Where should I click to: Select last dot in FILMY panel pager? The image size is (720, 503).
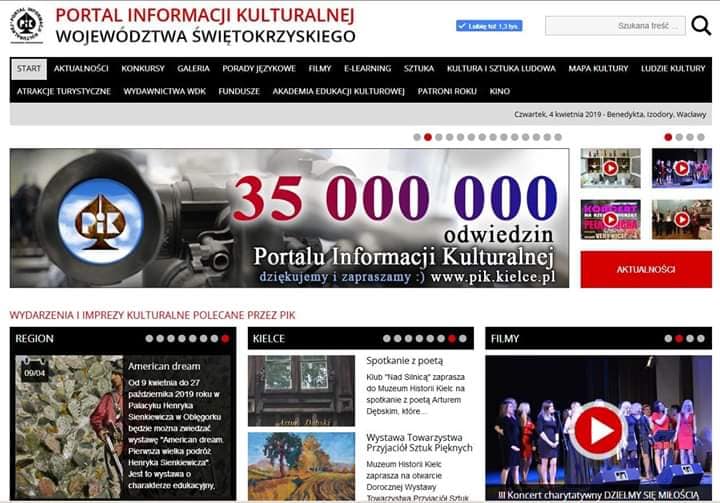pyautogui.click(x=701, y=339)
